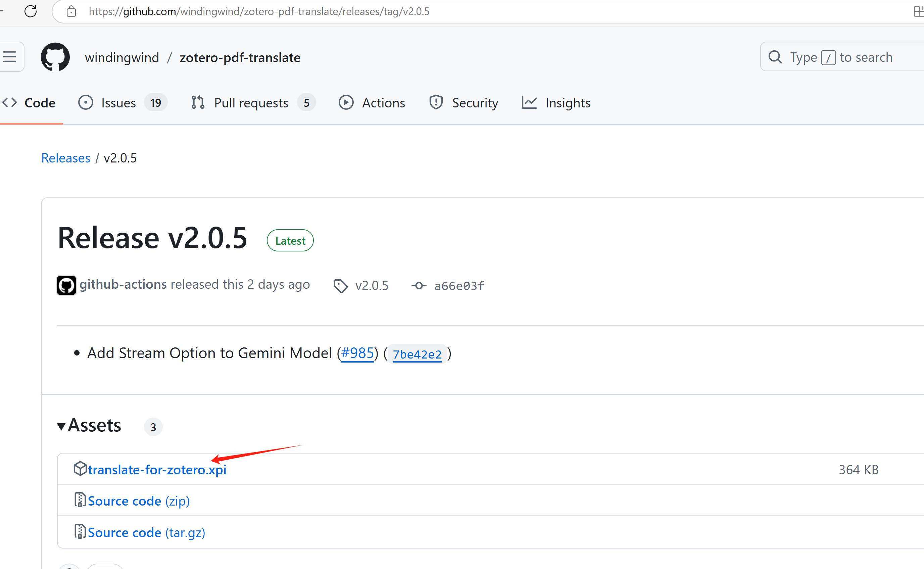Open pull request #985 link
The height and width of the screenshot is (569, 924).
point(357,353)
